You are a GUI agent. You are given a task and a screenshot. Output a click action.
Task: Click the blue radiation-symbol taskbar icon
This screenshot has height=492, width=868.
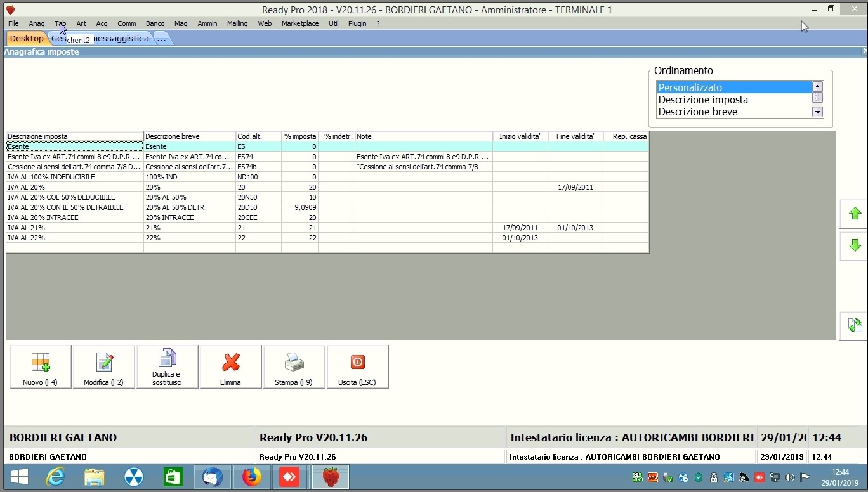coord(134,477)
